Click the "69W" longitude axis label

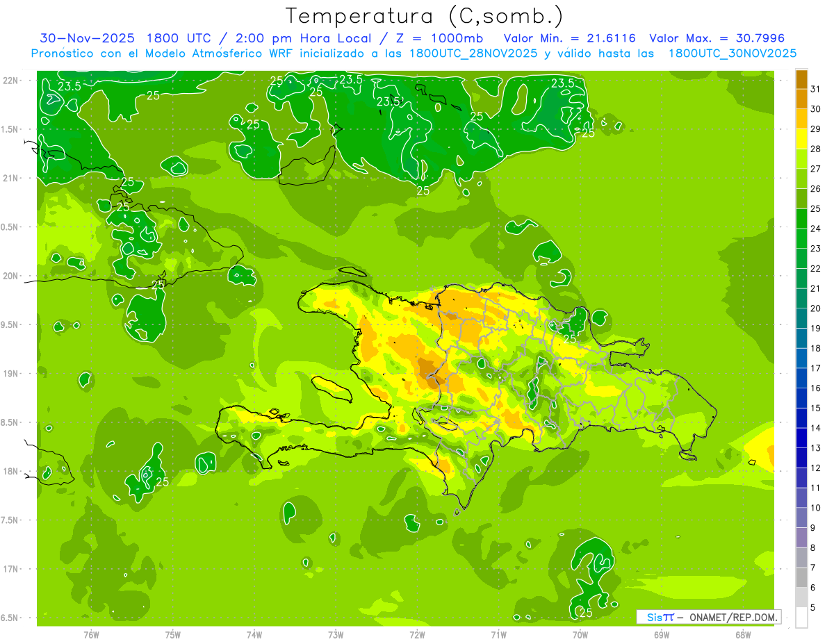(662, 635)
